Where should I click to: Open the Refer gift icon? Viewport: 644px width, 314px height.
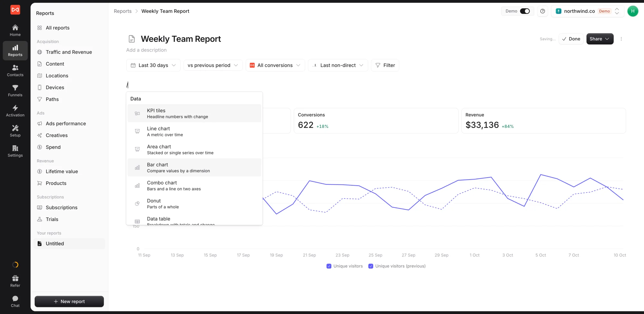coord(15,281)
